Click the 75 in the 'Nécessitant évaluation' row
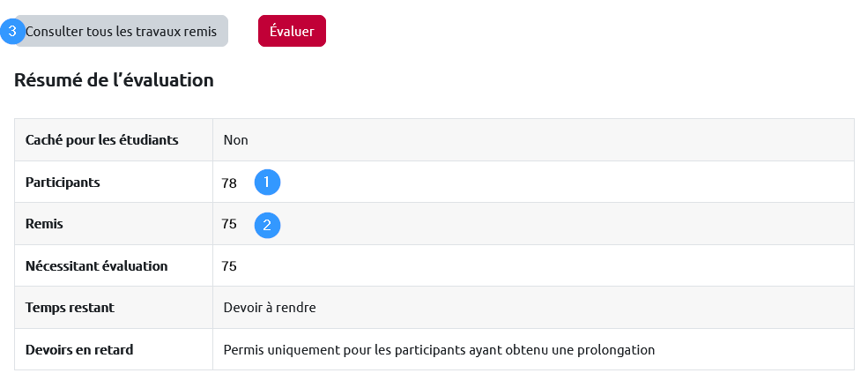Viewport: 868px width, 388px height. point(229,265)
